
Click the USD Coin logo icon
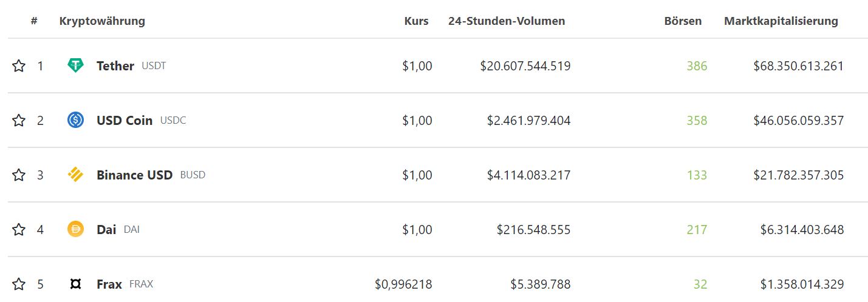[75, 120]
